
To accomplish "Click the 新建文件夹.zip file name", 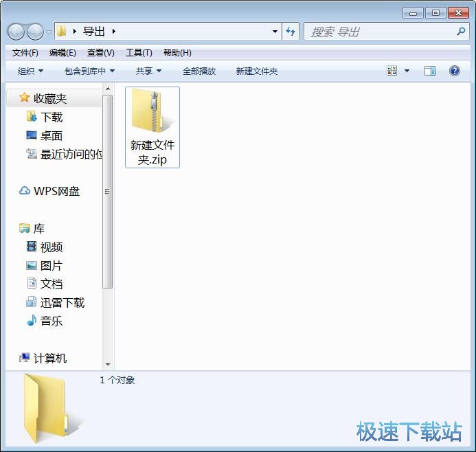I will click(x=152, y=152).
